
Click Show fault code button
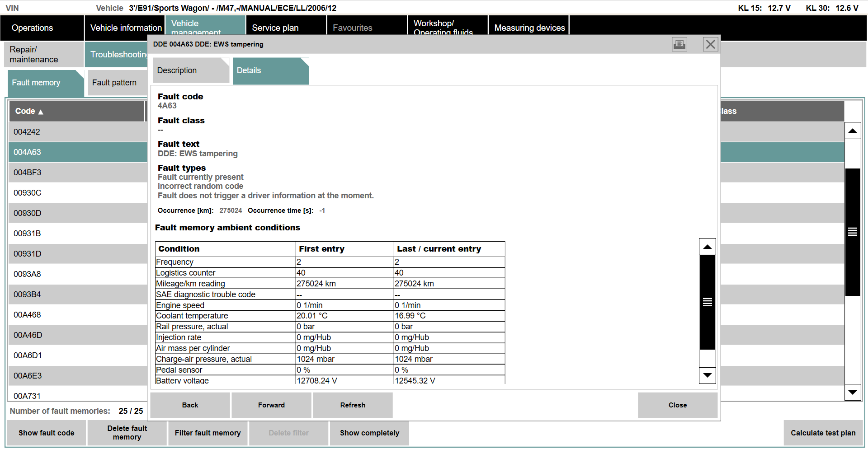[46, 433]
